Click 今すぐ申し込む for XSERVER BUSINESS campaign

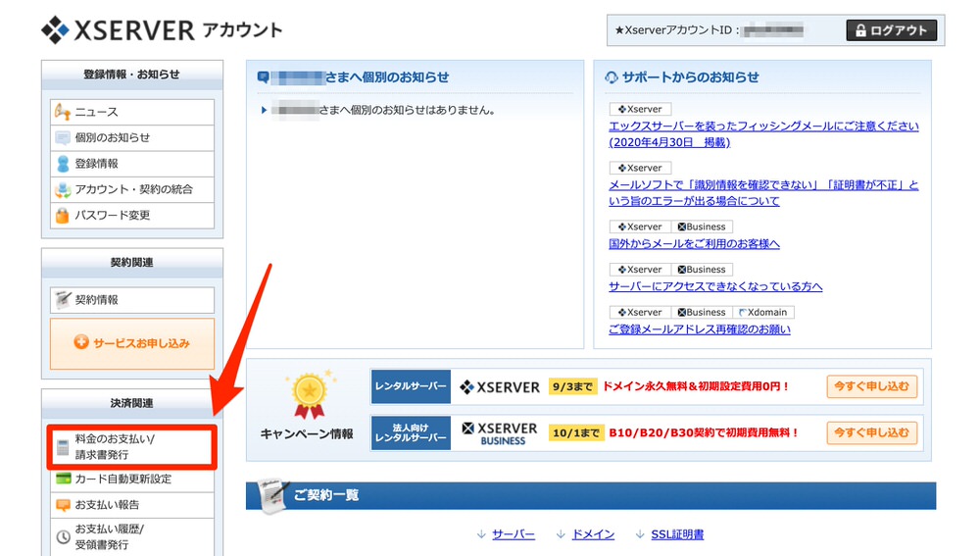872,432
